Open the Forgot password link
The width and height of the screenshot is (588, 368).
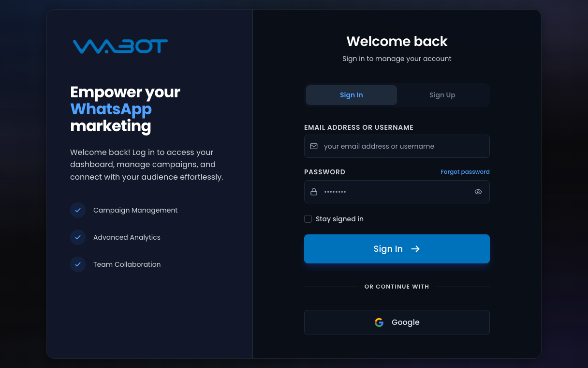coord(465,172)
